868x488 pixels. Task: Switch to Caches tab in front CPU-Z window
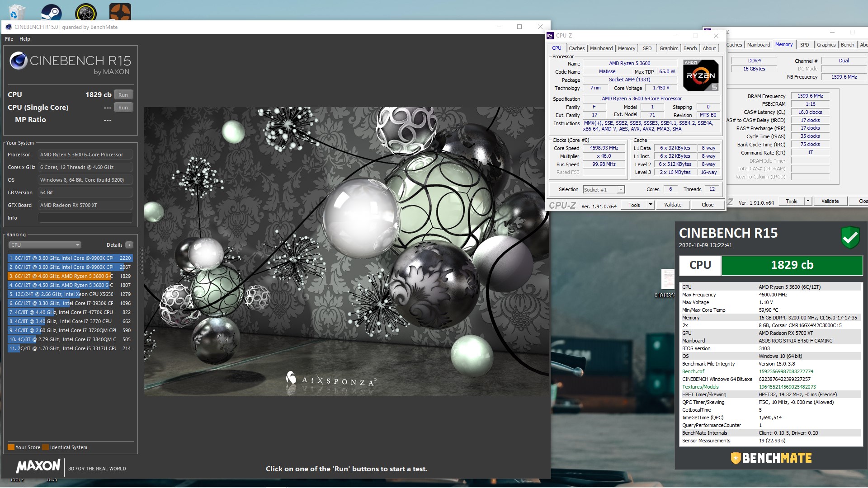pyautogui.click(x=576, y=48)
